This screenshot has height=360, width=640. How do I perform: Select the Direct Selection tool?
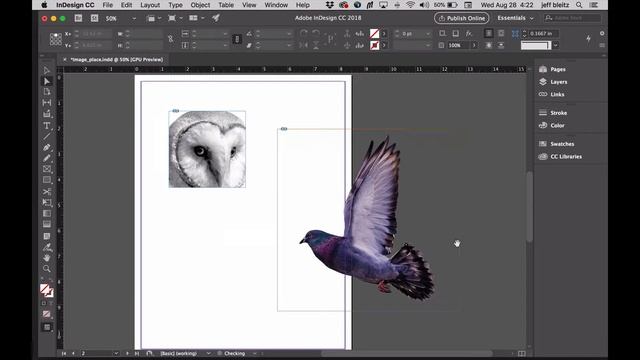pyautogui.click(x=47, y=82)
